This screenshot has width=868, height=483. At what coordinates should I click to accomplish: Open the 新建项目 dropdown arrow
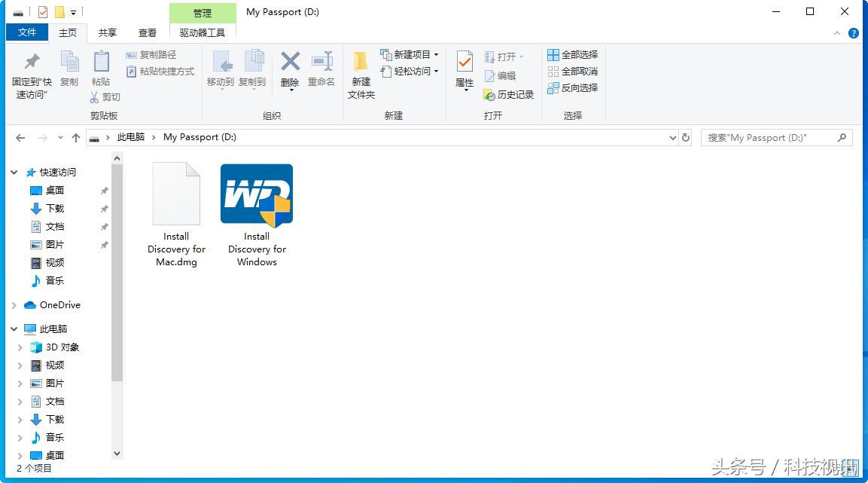point(436,53)
